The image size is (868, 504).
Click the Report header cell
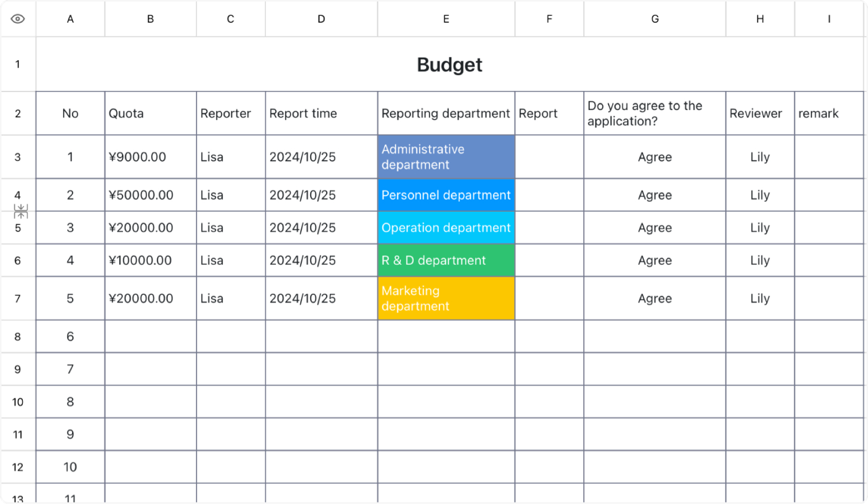click(x=549, y=113)
